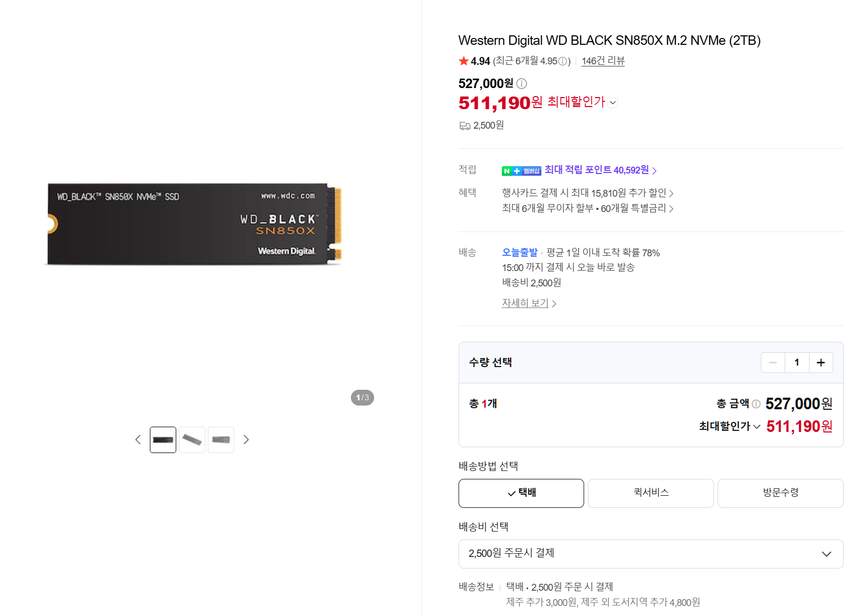Screen dimensions: 858x616
Task: Open the 146건 리뷰 reviews link
Action: (x=603, y=61)
